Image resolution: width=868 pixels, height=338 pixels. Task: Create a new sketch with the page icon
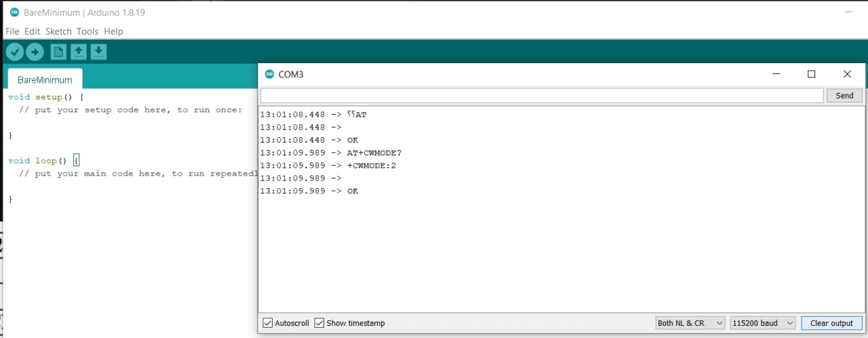click(59, 52)
